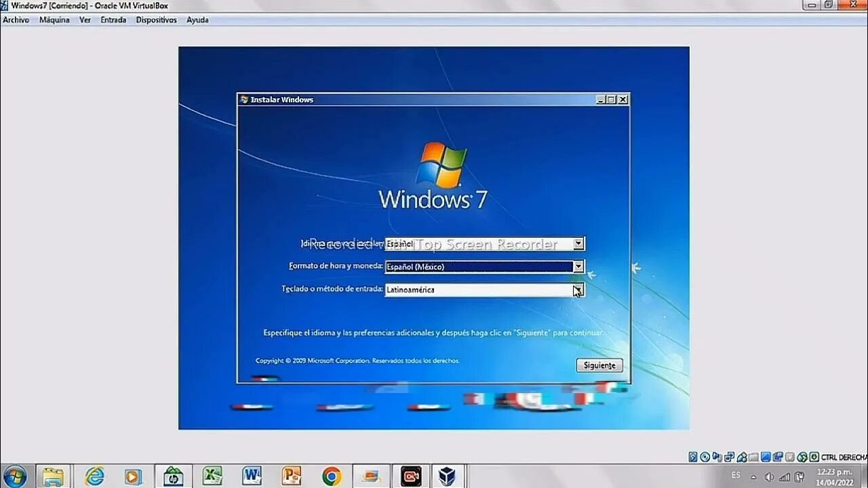Click the power plug tray icon
This screenshot has height=488, width=868.
tap(800, 476)
